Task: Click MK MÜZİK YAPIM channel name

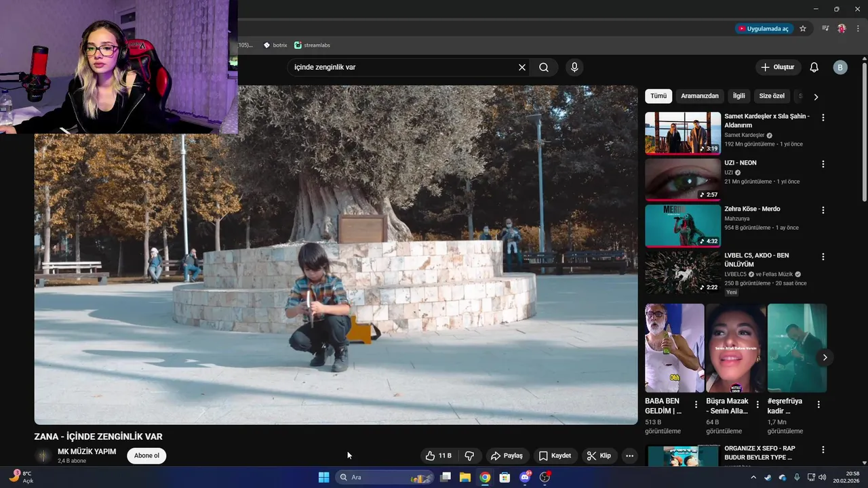Action: click(87, 451)
